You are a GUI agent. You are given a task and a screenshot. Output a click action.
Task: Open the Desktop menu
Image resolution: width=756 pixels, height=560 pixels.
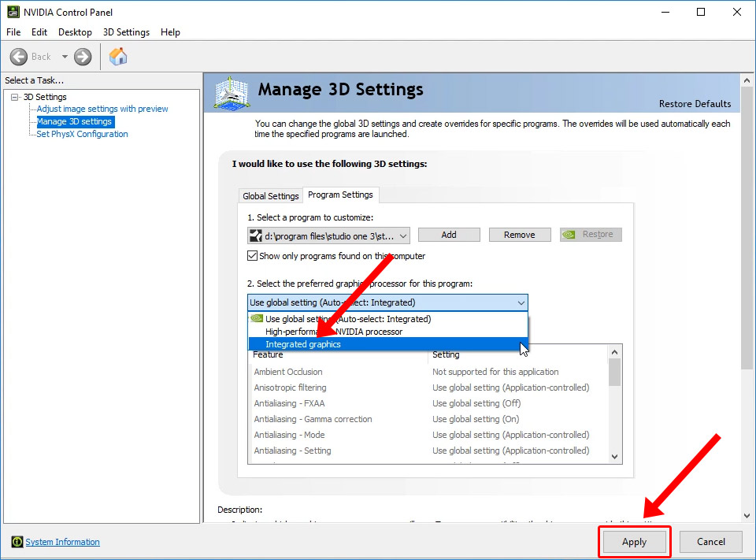coord(75,32)
